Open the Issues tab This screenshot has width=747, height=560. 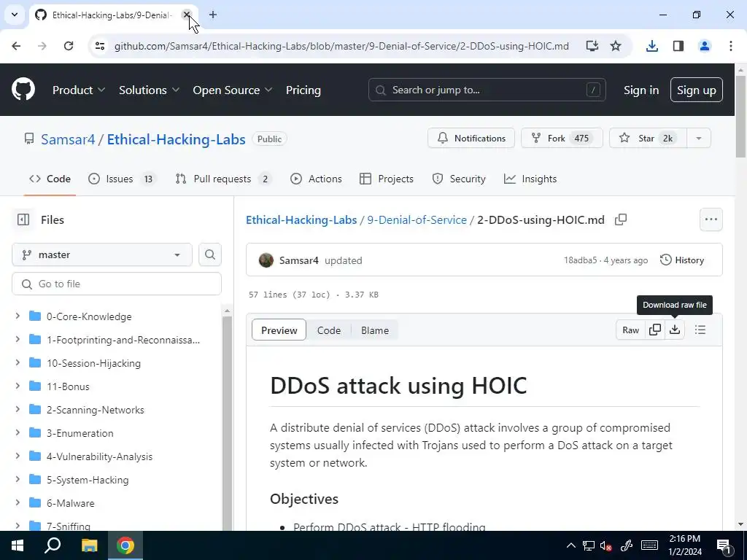122,179
